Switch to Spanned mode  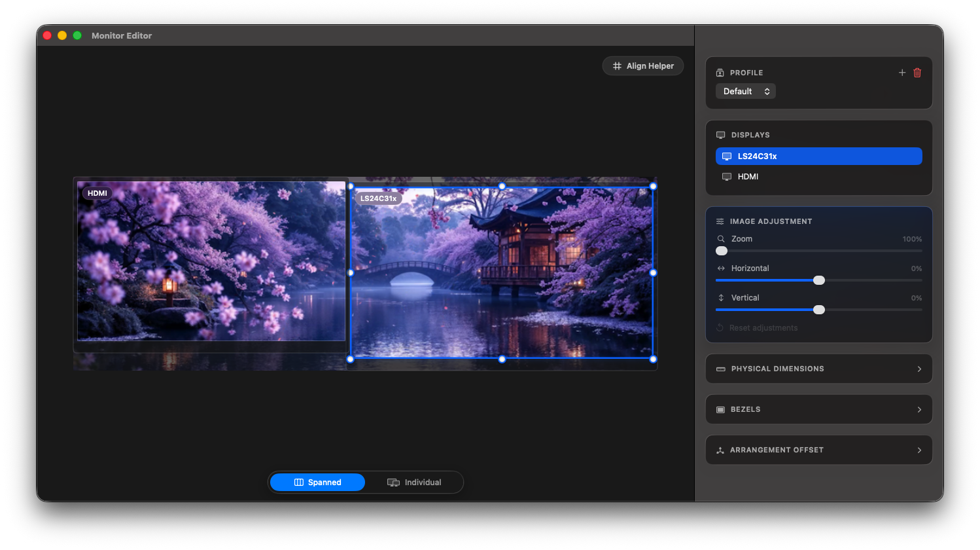click(317, 483)
